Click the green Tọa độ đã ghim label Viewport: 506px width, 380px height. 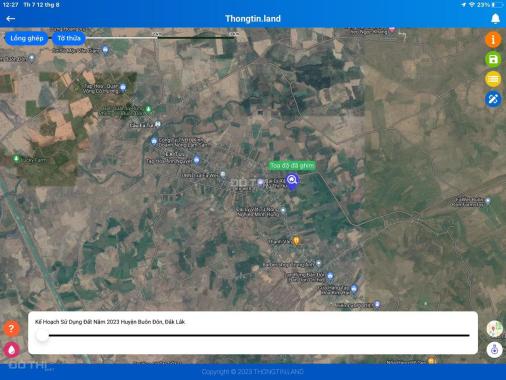click(292, 165)
